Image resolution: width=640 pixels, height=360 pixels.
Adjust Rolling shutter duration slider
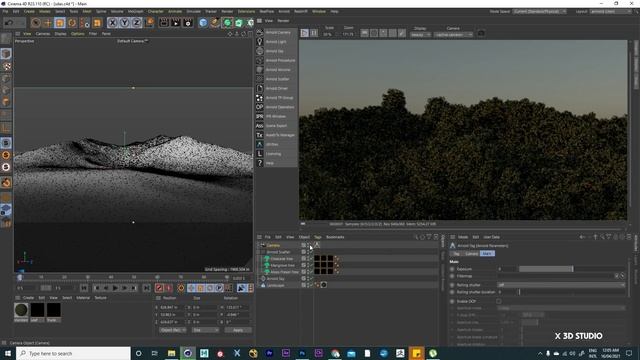(571, 292)
